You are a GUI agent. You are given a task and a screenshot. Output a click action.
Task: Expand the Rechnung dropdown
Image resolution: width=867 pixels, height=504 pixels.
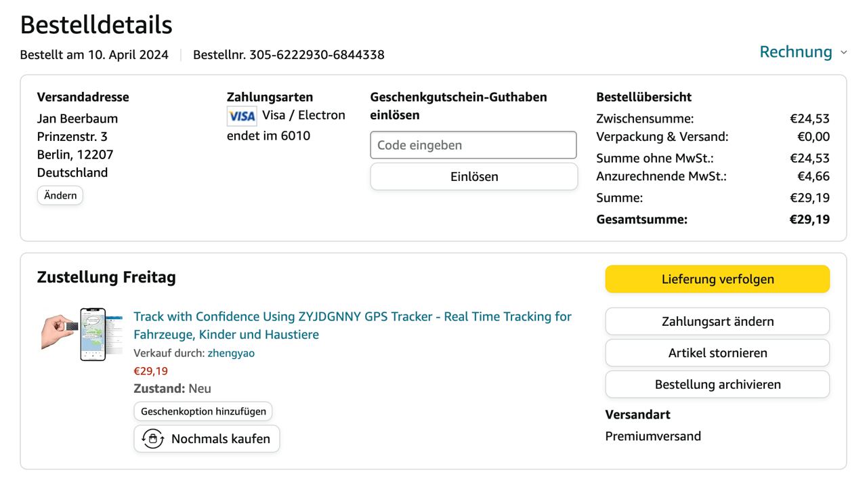[x=795, y=52]
